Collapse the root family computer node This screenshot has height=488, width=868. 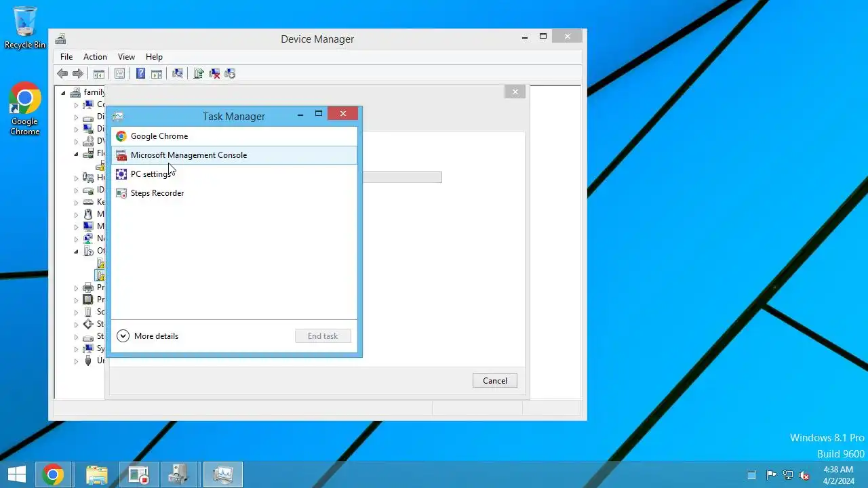click(x=63, y=92)
